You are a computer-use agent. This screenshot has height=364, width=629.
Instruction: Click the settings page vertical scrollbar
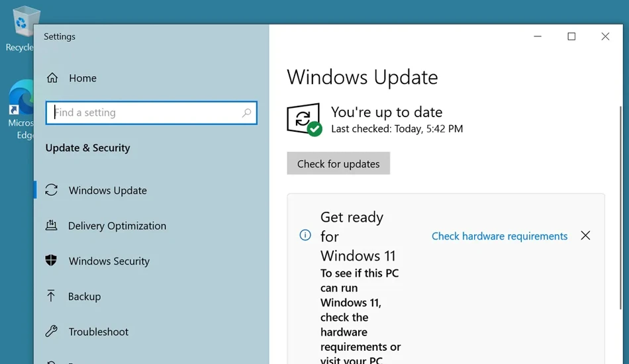pyautogui.click(x=621, y=208)
